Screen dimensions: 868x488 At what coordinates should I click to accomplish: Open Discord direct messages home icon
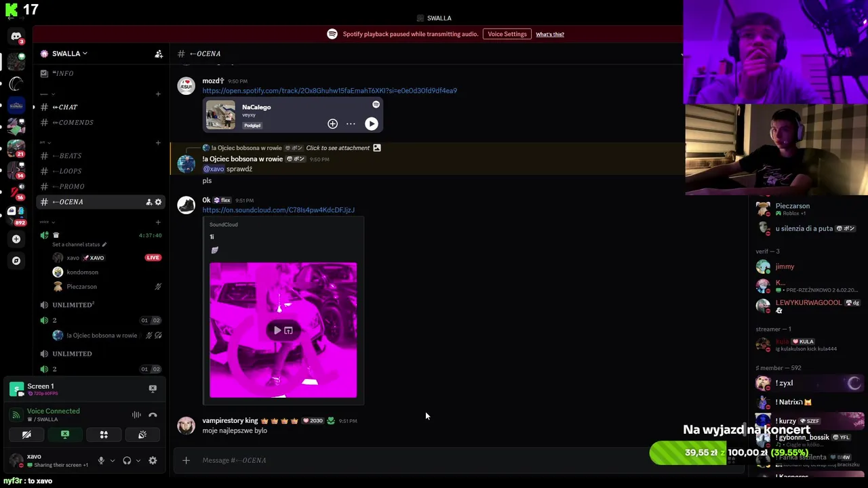click(x=16, y=36)
